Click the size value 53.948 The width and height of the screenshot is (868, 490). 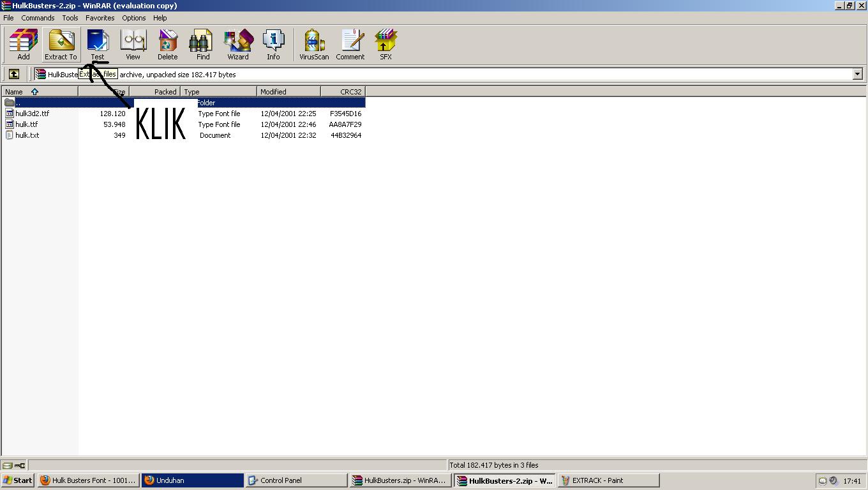(x=114, y=124)
